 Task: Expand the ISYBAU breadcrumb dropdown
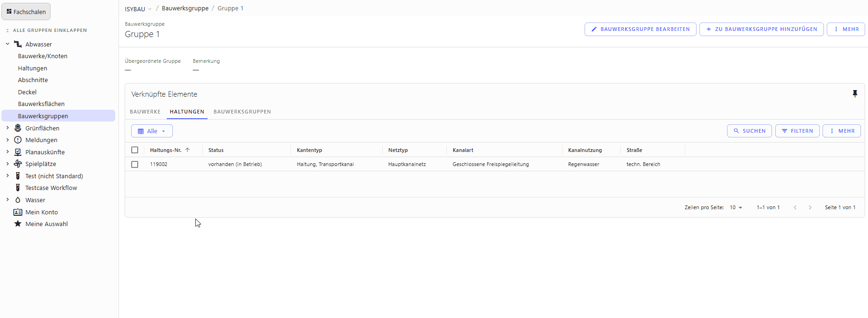(x=150, y=9)
